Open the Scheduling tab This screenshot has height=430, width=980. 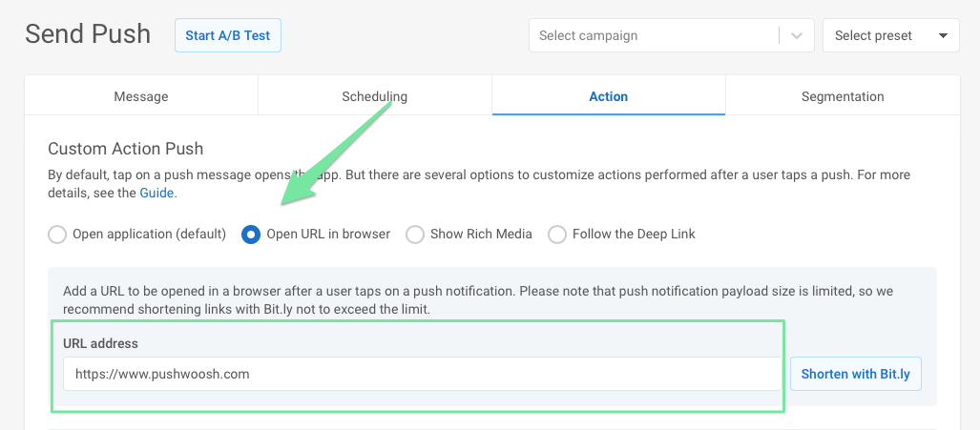[x=374, y=96]
